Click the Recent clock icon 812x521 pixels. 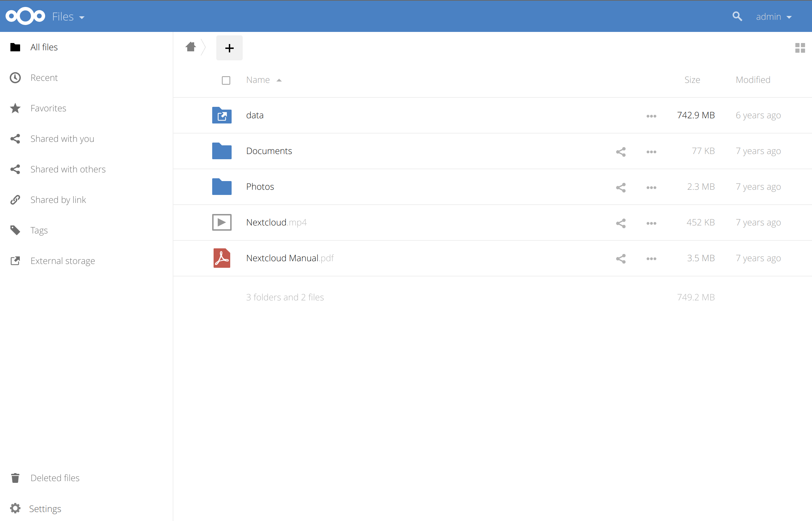coord(15,78)
